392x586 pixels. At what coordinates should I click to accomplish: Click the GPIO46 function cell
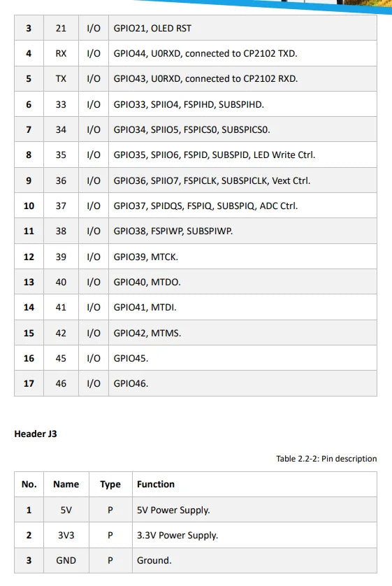242,383
